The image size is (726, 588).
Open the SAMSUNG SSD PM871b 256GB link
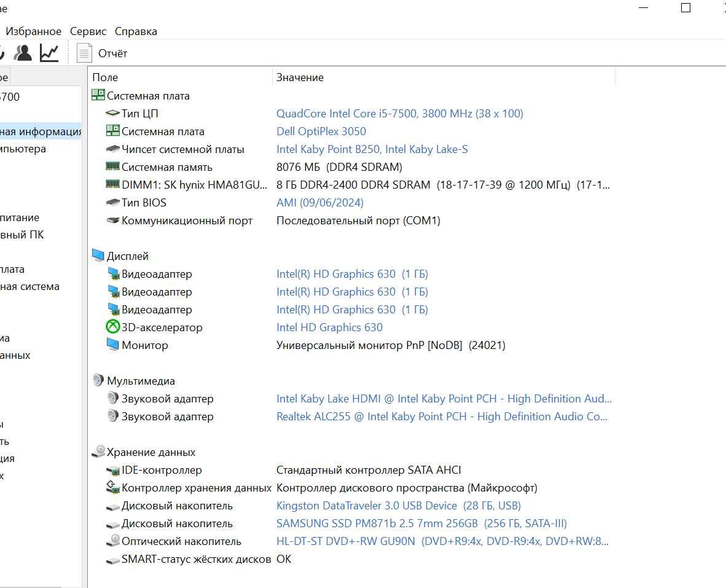pos(421,523)
